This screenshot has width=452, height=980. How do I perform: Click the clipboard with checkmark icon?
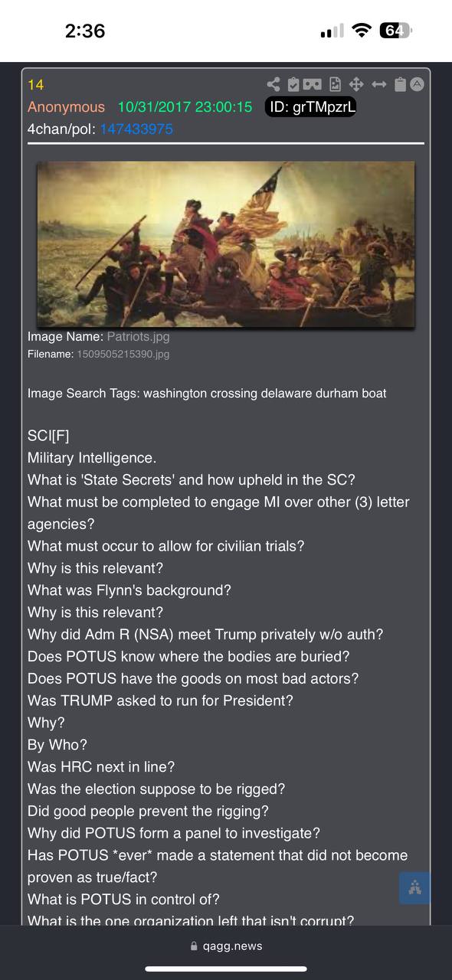(x=293, y=85)
